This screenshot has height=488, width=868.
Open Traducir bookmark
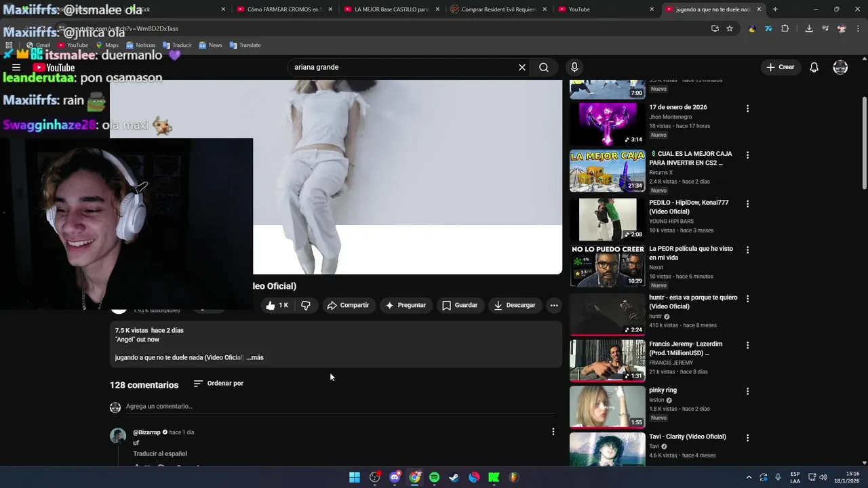click(177, 45)
